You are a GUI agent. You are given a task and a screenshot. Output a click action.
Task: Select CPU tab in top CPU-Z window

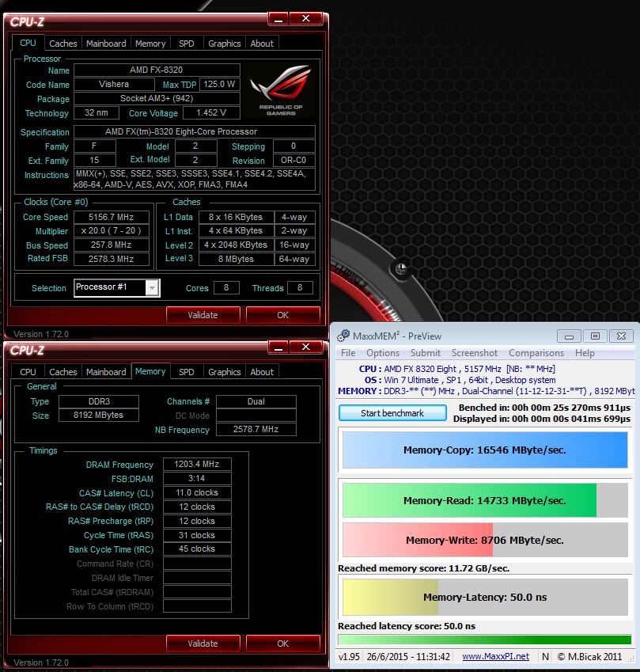coord(28,43)
